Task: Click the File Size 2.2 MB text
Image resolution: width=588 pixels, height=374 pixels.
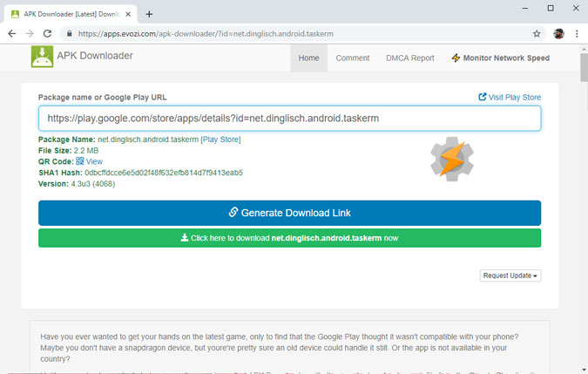Action: click(68, 151)
